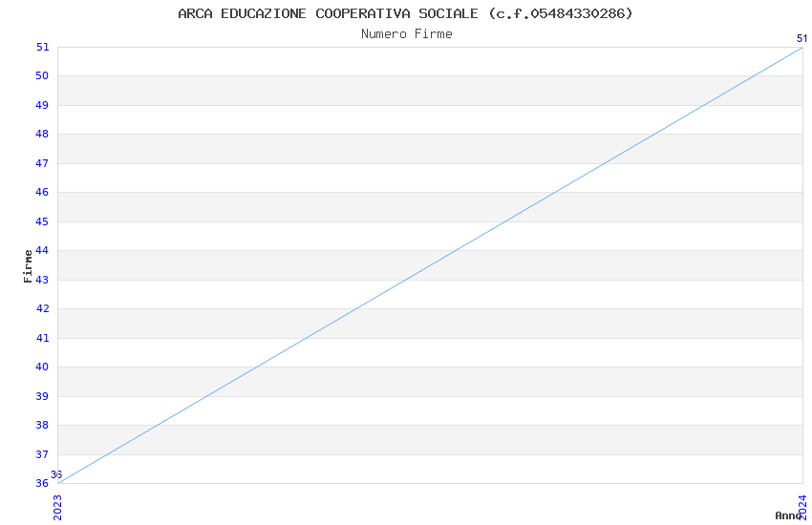
Task: Click y-axis tick label 42
Action: 42,308
